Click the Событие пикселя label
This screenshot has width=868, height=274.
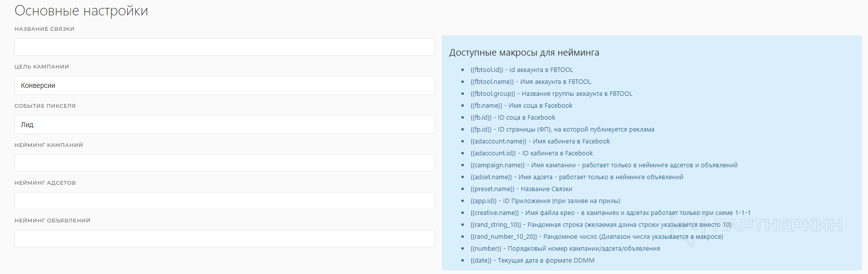(x=45, y=106)
